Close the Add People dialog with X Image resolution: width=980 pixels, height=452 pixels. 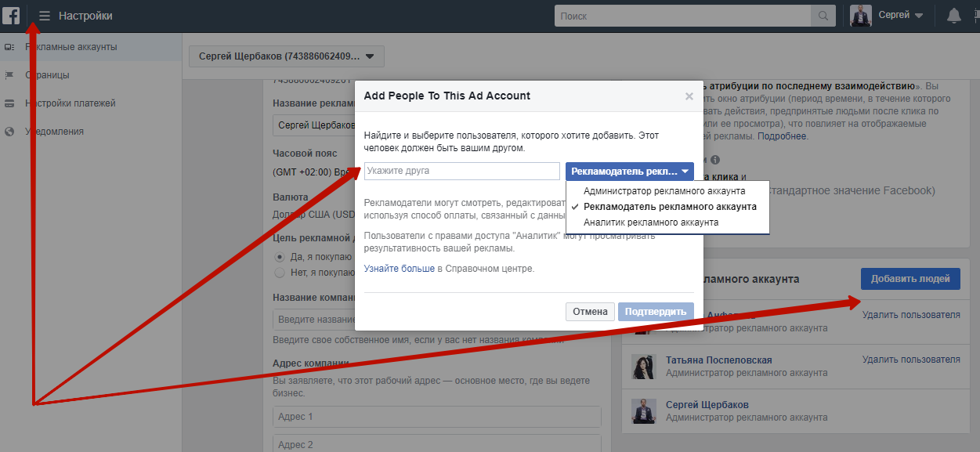point(689,96)
